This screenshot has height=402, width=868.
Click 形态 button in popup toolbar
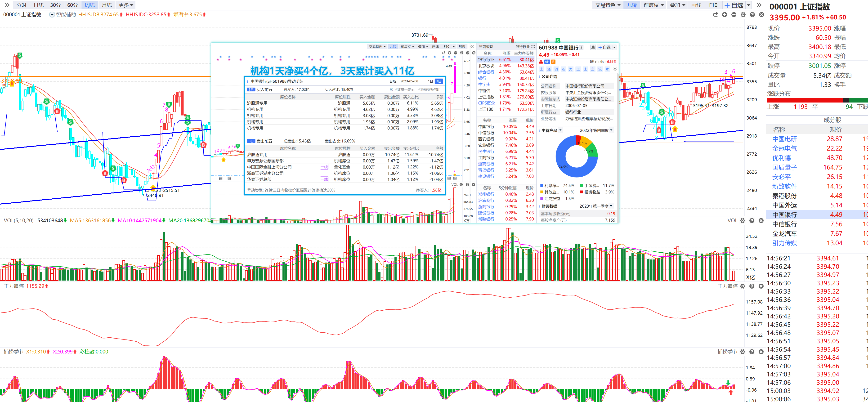pos(462,46)
